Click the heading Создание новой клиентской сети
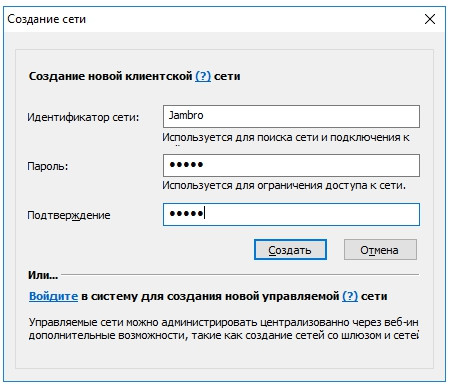450x385 pixels. click(x=134, y=76)
